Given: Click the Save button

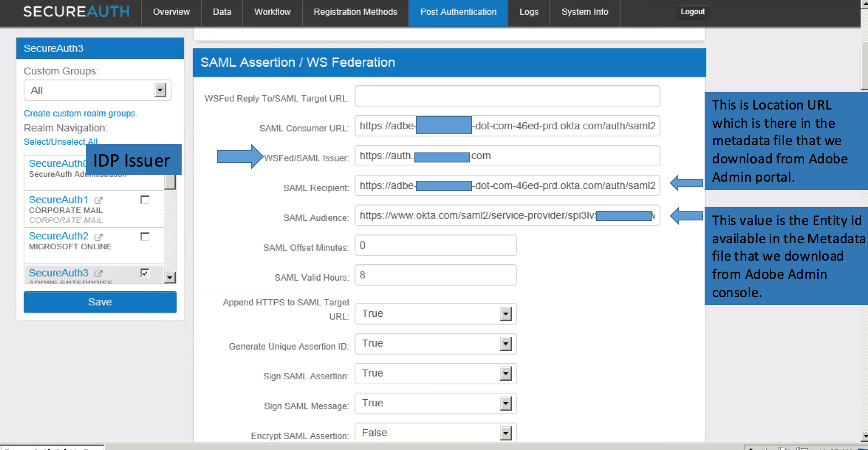Looking at the screenshot, I should (x=99, y=302).
